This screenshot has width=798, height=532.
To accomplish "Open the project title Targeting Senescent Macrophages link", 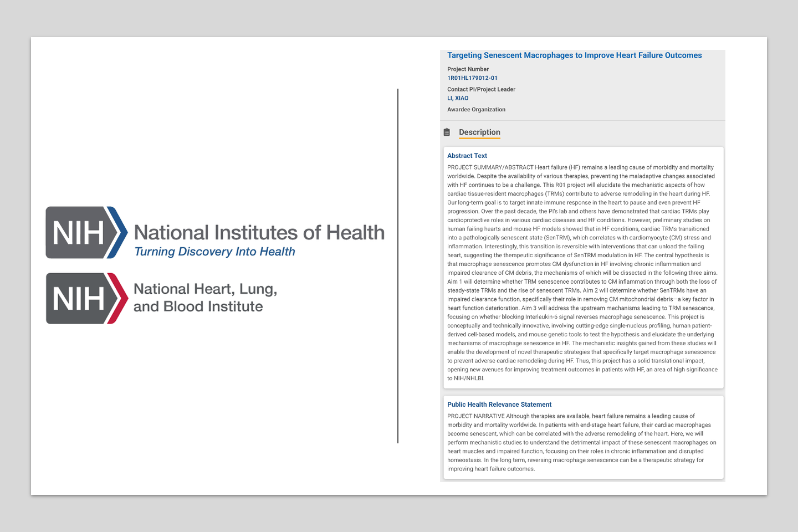I will pyautogui.click(x=574, y=55).
